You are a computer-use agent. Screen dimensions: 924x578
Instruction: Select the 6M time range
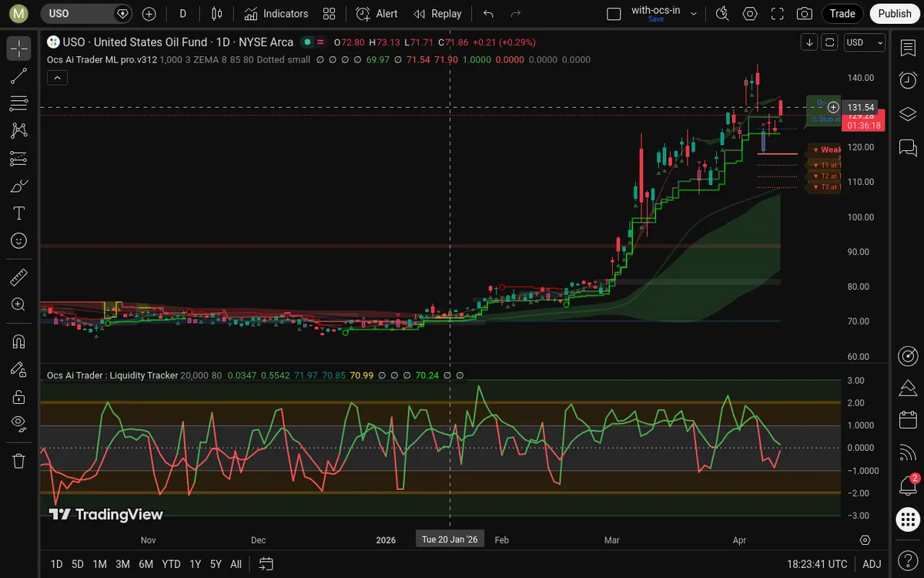[x=146, y=564]
